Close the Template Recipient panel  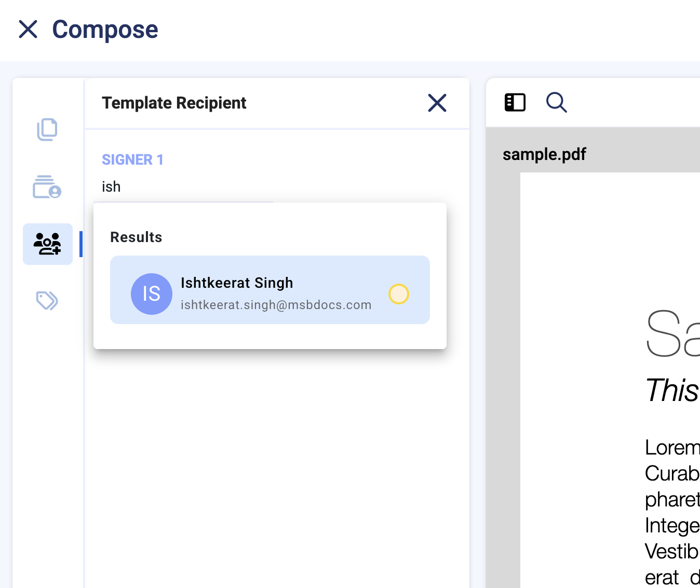437,103
